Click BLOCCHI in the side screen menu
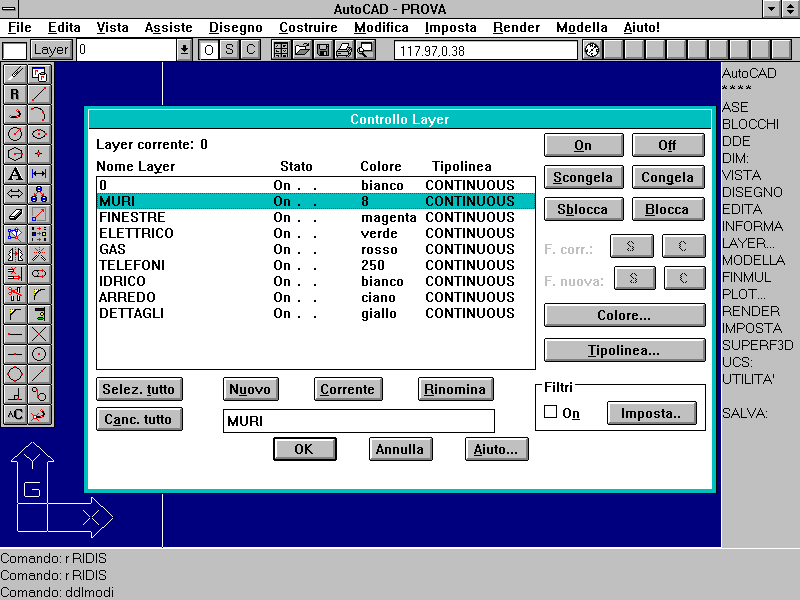This screenshot has height=600, width=800. 751,124
